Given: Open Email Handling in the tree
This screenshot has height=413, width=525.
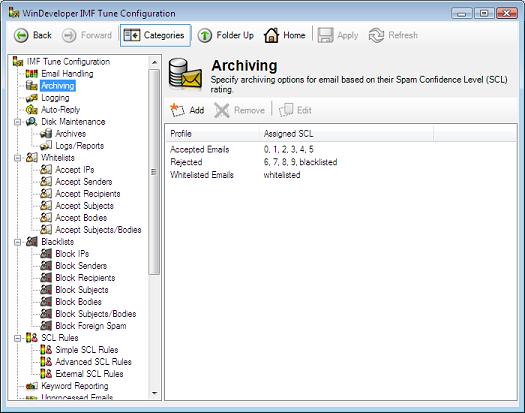Looking at the screenshot, I should coord(67,74).
